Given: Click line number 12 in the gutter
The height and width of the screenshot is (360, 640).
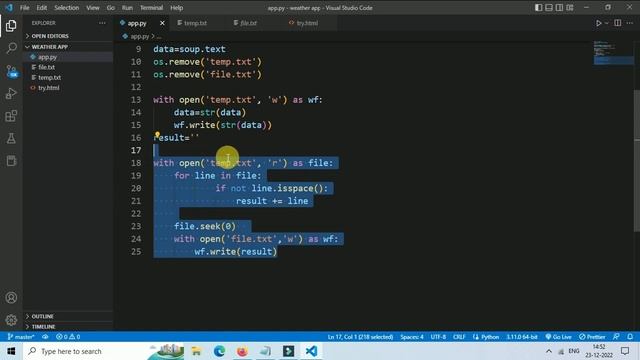Looking at the screenshot, I should [136, 87].
